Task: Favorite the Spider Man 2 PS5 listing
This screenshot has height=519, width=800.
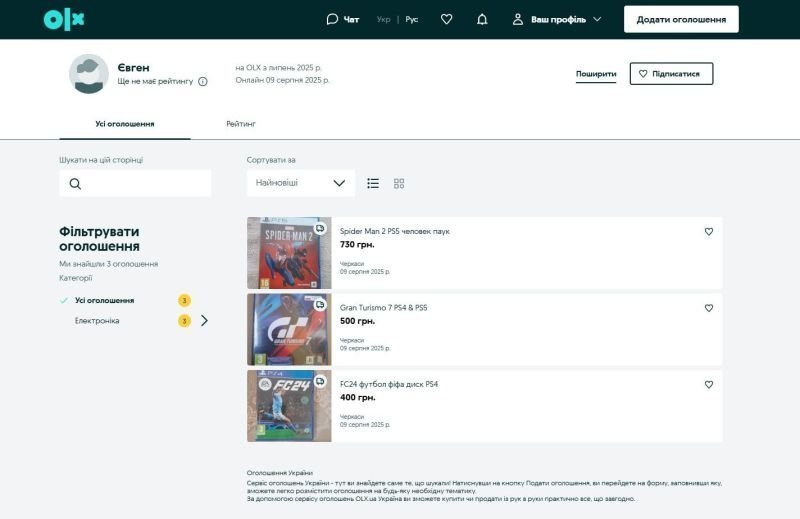Action: coord(709,231)
